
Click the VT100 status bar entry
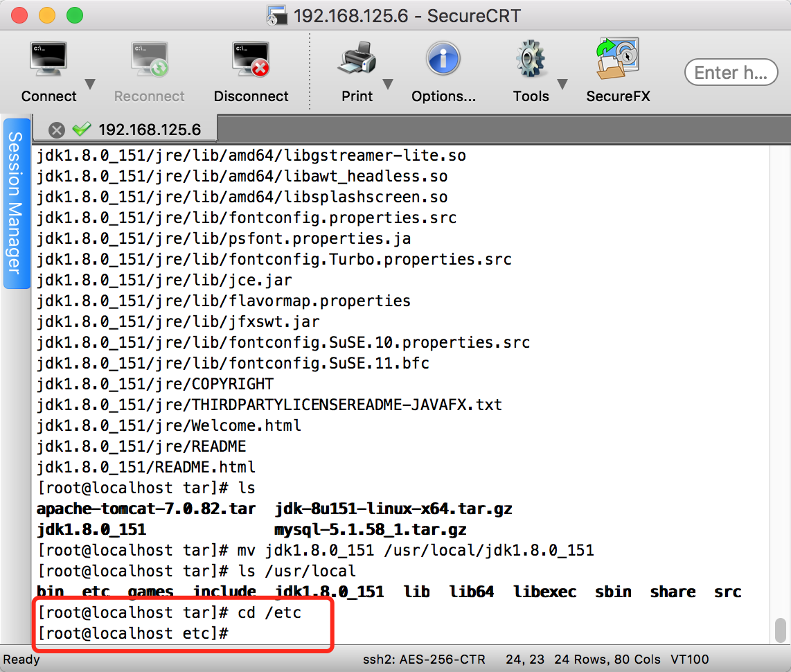pos(690,660)
